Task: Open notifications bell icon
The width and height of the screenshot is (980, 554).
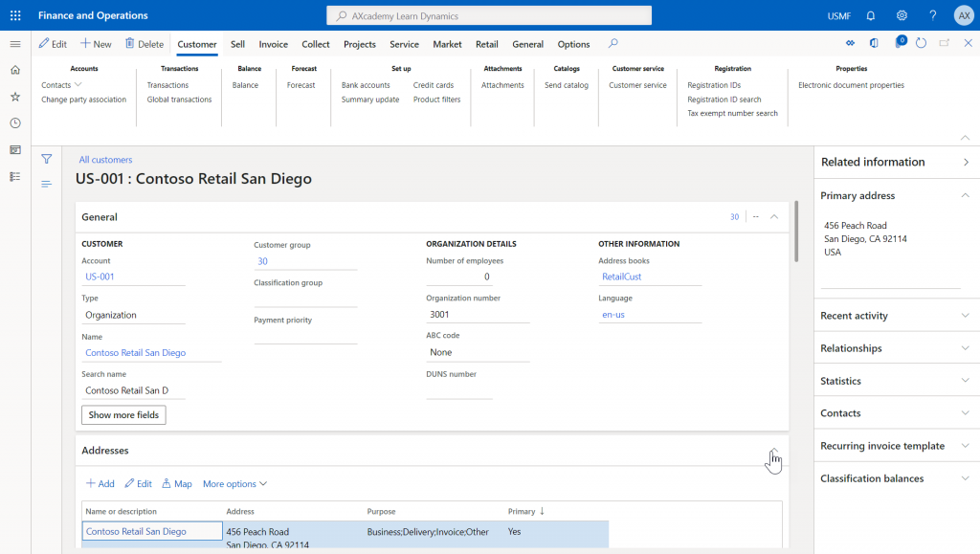Action: coord(871,15)
